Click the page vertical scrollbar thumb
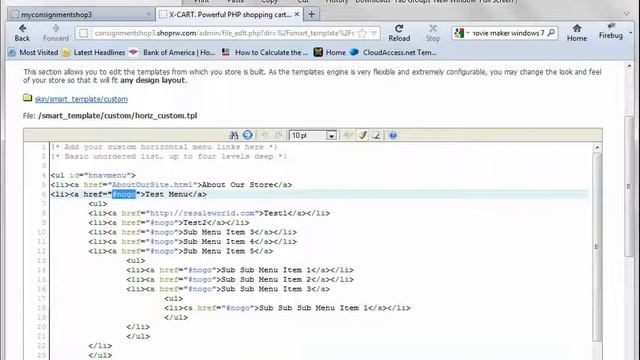 point(629,187)
